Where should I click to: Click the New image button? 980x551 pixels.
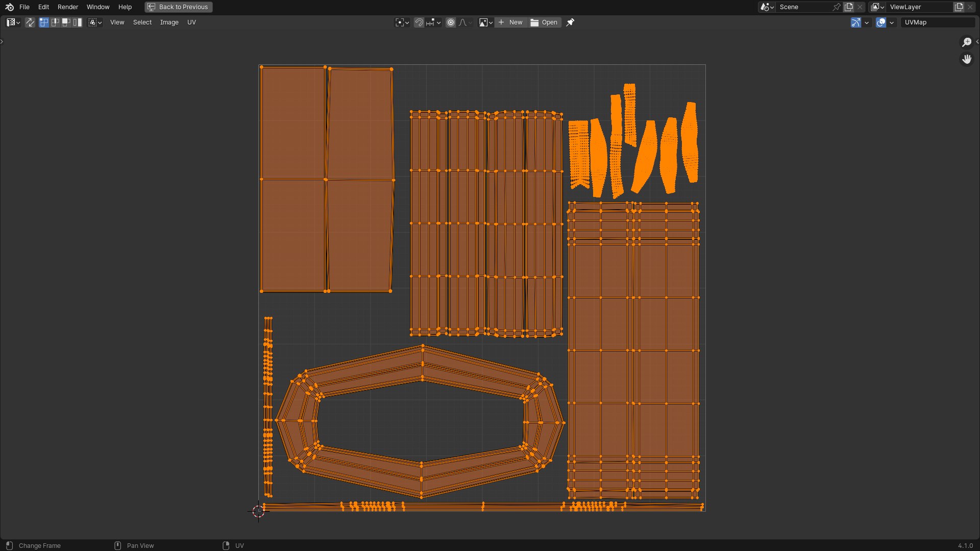[510, 22]
